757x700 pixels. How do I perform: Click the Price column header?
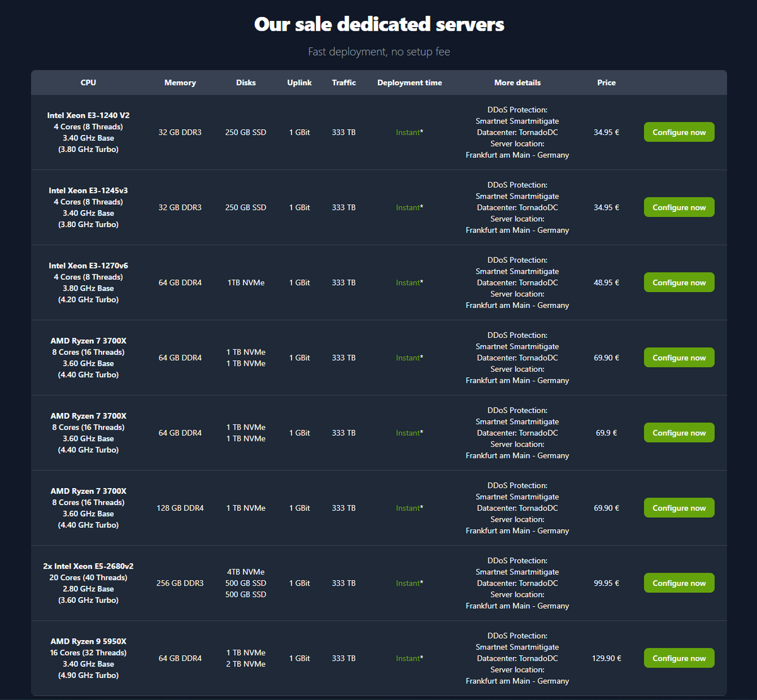coord(606,83)
